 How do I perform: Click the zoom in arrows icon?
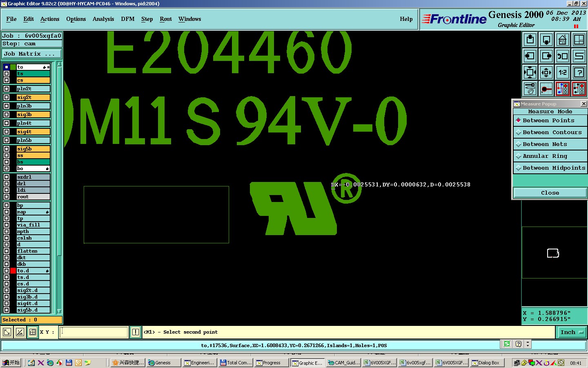[x=530, y=72]
